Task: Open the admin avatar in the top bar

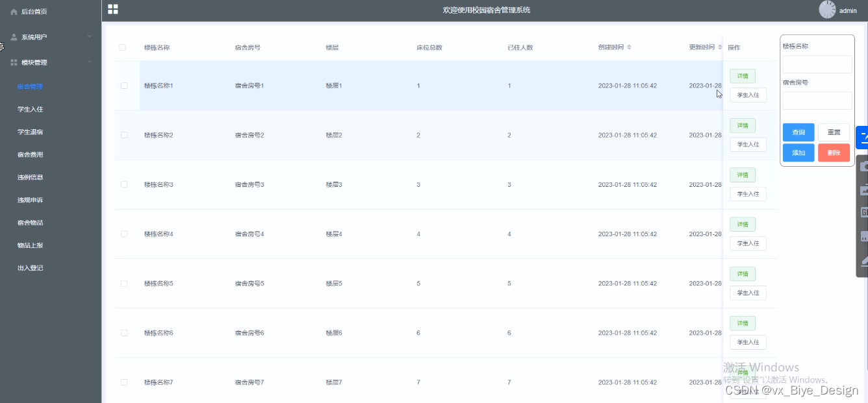Action: coord(827,10)
